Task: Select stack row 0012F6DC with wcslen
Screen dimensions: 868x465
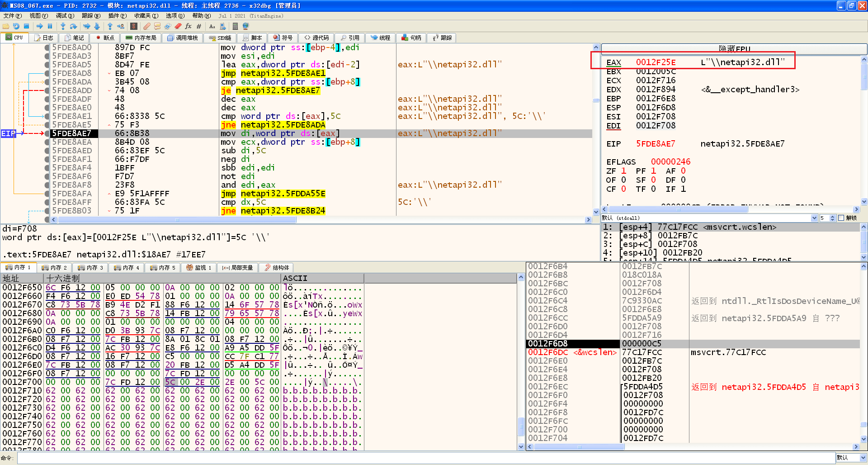Action: point(693,352)
